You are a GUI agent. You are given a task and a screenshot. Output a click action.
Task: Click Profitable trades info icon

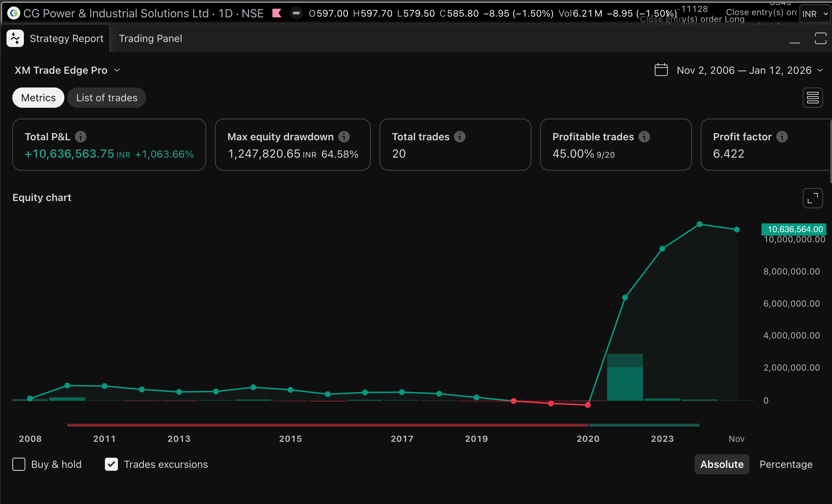click(644, 137)
